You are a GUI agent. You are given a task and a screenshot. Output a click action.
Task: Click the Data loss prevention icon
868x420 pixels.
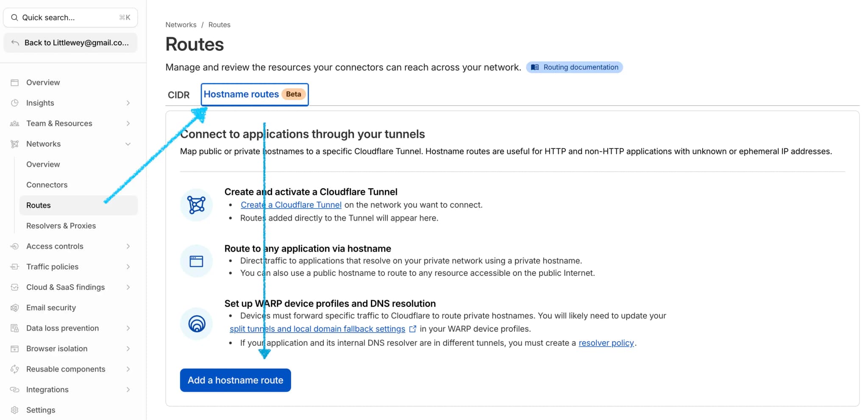click(x=15, y=328)
